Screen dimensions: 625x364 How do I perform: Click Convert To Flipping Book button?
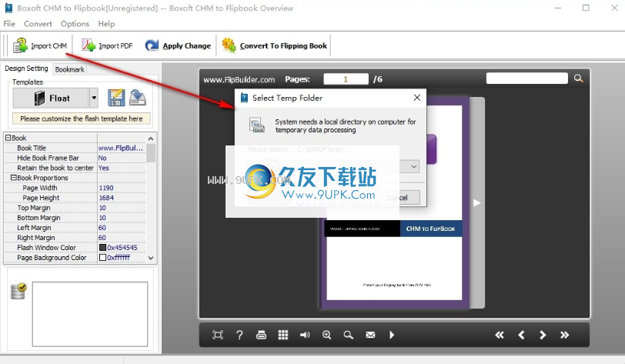[274, 45]
